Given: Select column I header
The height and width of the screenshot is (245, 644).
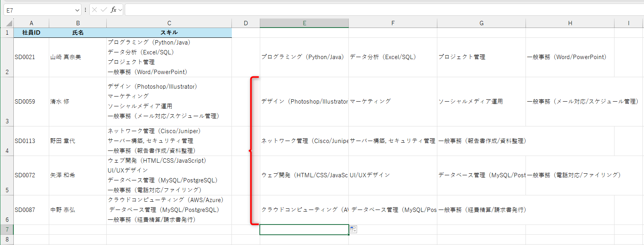Looking at the screenshot, I should [629, 23].
